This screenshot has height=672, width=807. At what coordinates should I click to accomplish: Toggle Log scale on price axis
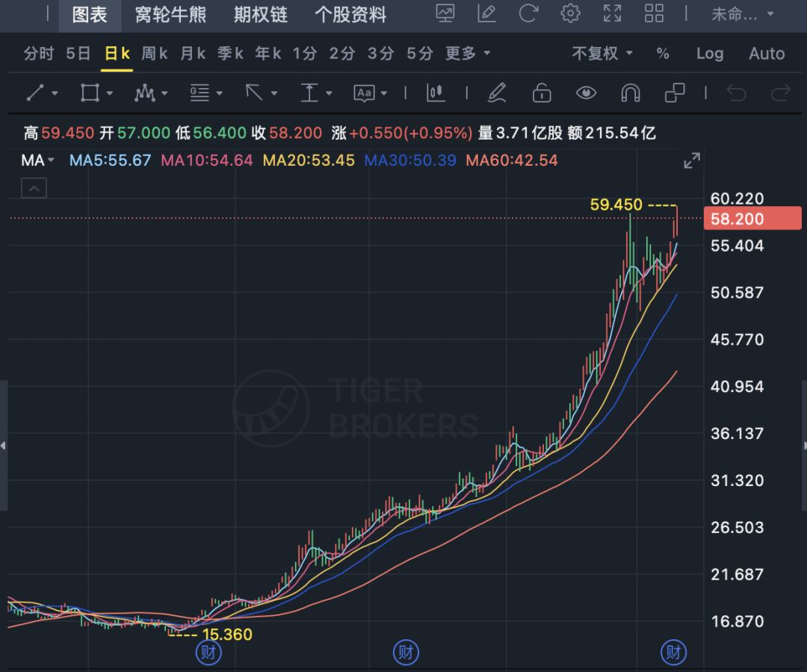(709, 53)
